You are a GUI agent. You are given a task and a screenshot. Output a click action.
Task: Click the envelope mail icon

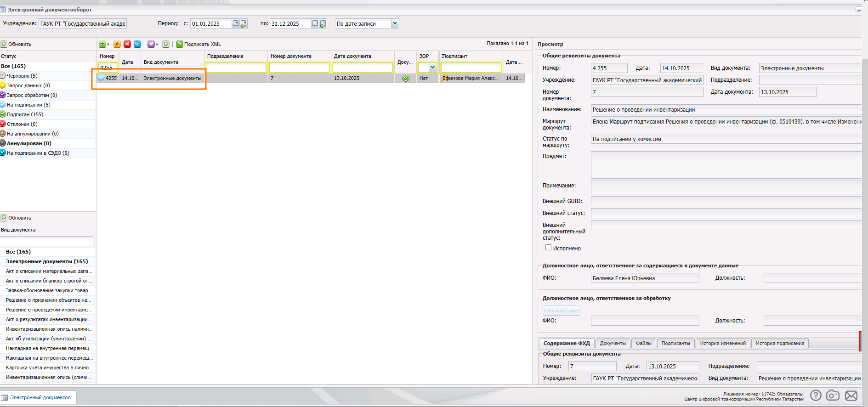point(851,396)
